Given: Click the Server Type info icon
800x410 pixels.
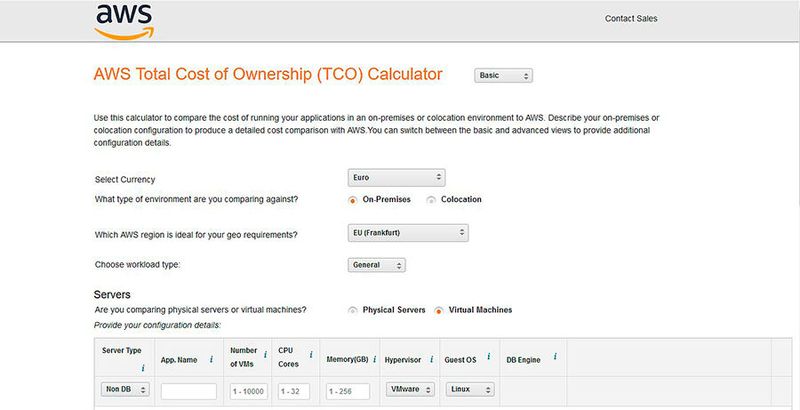Looking at the screenshot, I should [x=143, y=368].
